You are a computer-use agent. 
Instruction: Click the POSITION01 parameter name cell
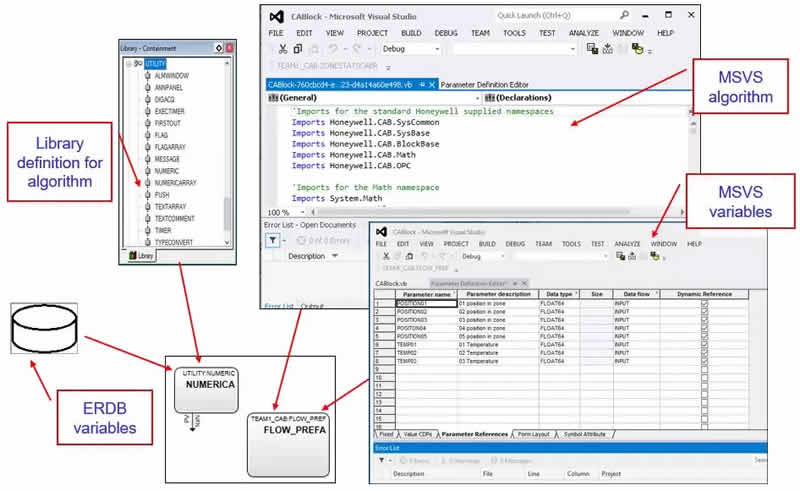coord(426,303)
